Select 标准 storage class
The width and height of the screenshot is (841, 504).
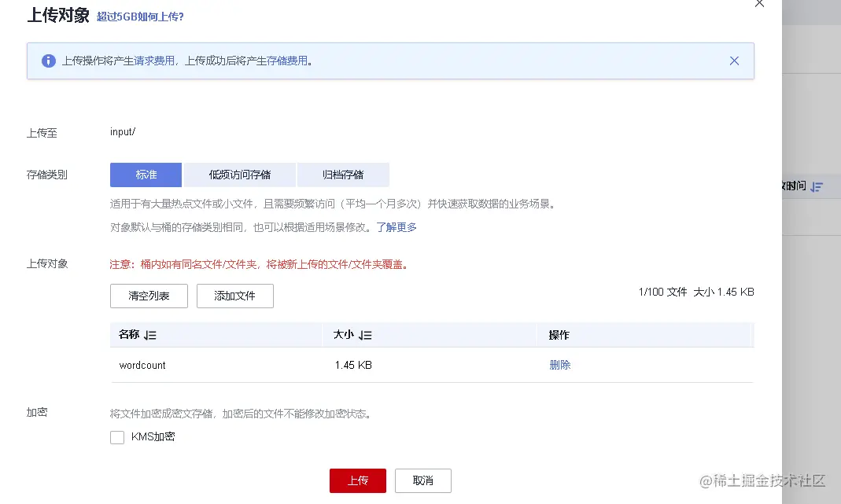click(146, 175)
